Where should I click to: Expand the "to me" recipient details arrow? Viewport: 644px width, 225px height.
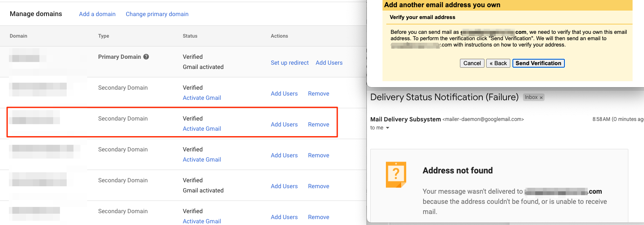pos(387,128)
